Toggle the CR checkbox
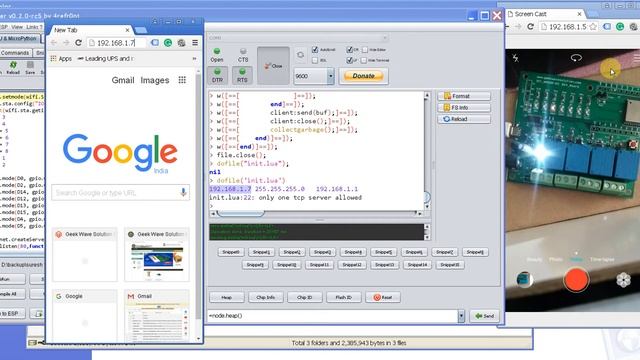The width and height of the screenshot is (640, 360). click(x=349, y=49)
